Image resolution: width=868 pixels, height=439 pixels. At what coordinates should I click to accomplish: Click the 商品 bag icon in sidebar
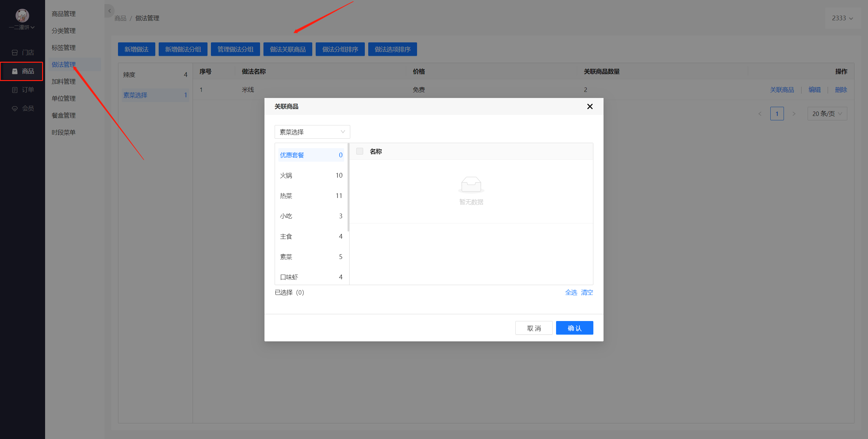(15, 71)
